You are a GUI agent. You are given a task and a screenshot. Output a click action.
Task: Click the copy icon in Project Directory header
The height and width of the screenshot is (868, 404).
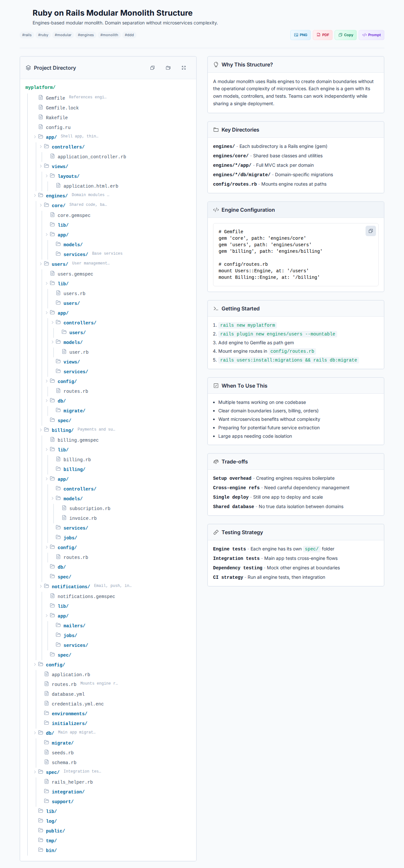point(152,68)
